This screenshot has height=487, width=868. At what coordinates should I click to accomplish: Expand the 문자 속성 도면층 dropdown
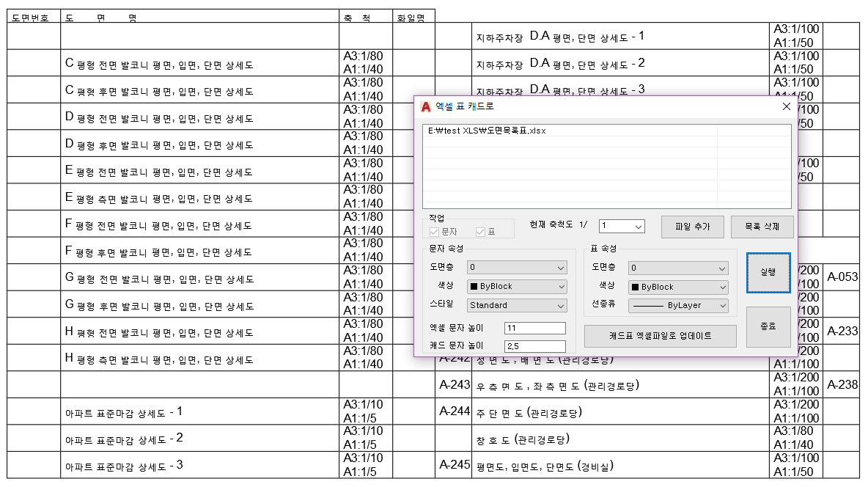(518, 268)
